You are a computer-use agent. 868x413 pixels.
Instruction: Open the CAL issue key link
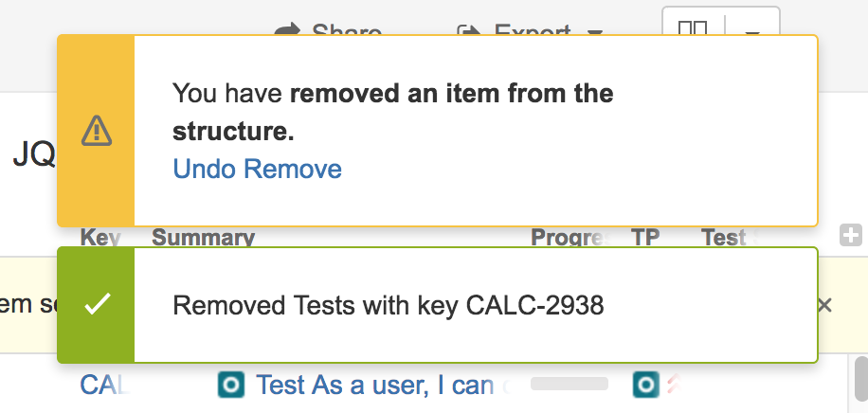click(106, 385)
